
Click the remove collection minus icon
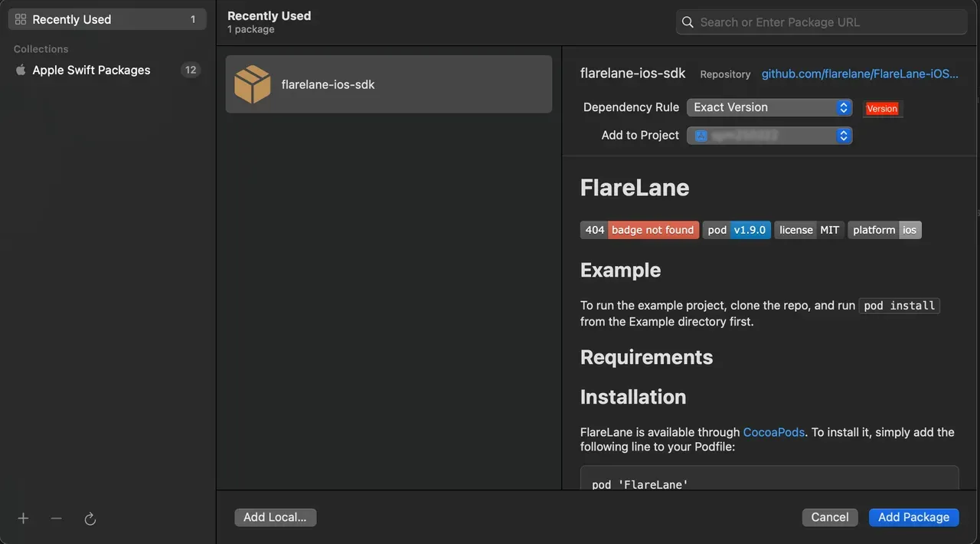point(56,519)
